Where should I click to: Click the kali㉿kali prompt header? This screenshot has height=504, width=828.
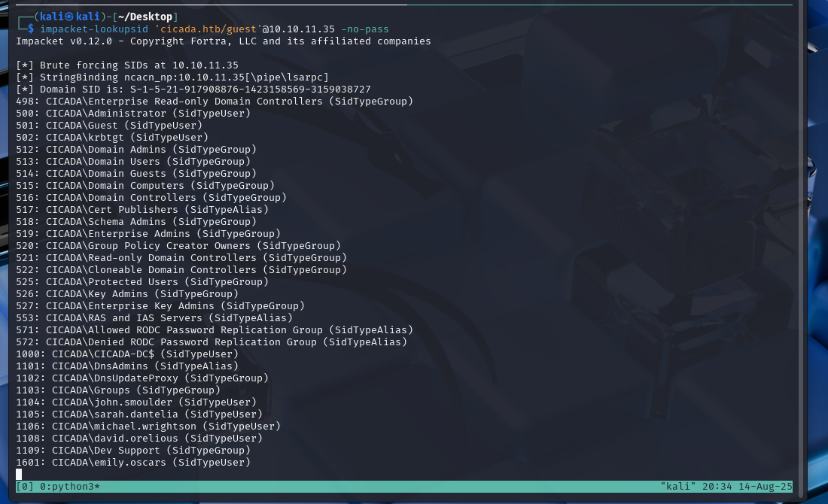pyautogui.click(x=70, y=17)
